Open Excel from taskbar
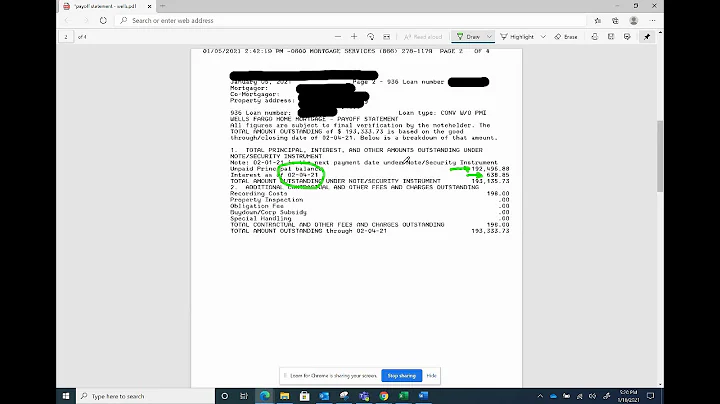Viewport: 720px width, 404px height. pos(404,396)
